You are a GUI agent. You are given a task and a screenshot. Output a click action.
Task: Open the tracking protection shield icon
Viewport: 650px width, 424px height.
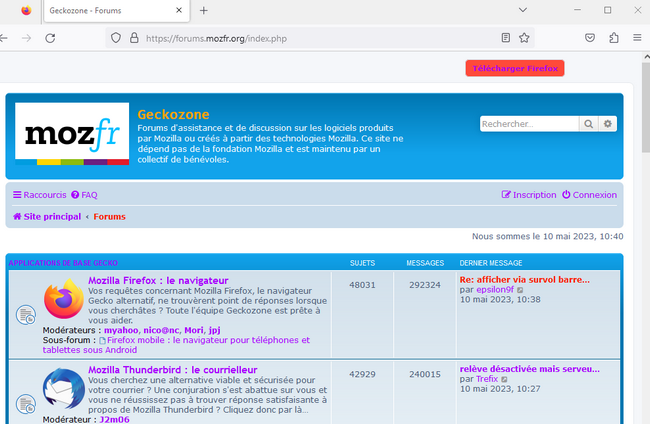[x=116, y=38]
